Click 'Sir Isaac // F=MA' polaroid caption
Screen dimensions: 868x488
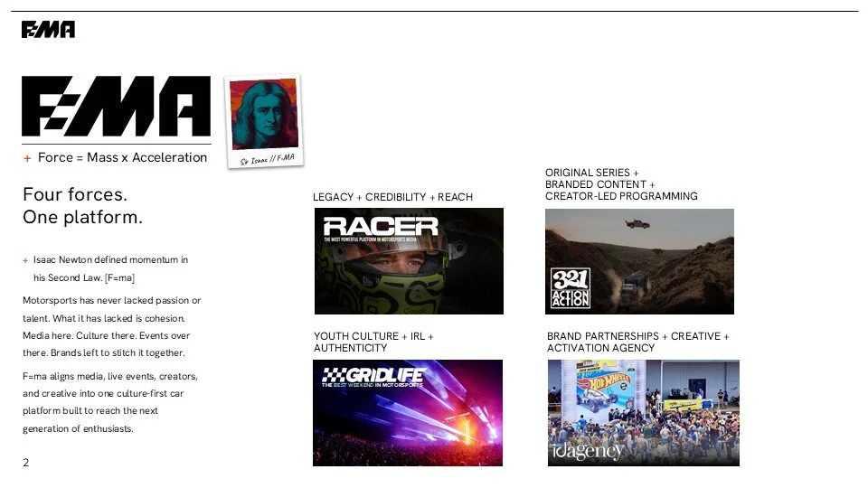[268, 159]
